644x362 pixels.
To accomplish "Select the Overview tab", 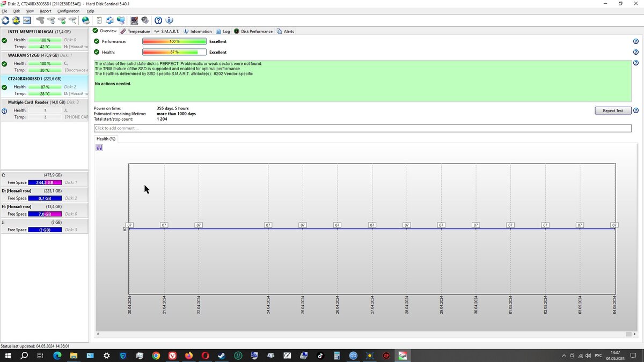I will pyautogui.click(x=105, y=31).
